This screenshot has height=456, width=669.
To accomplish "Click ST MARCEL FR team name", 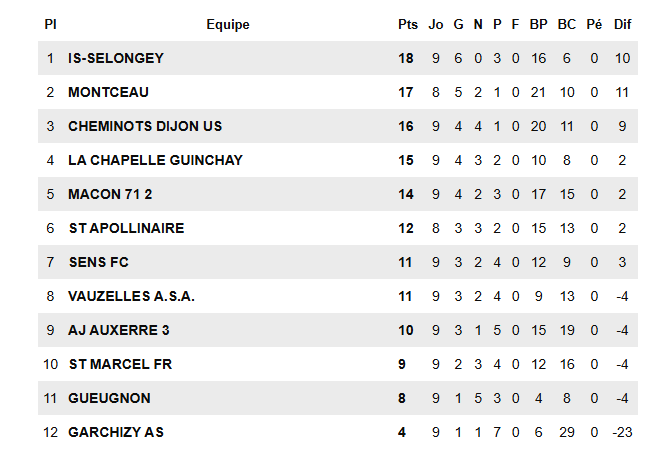I will point(120,364).
